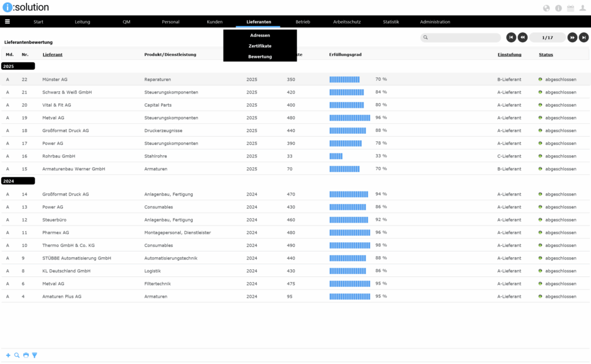
Task: Go to the last record
Action: [x=584, y=37]
